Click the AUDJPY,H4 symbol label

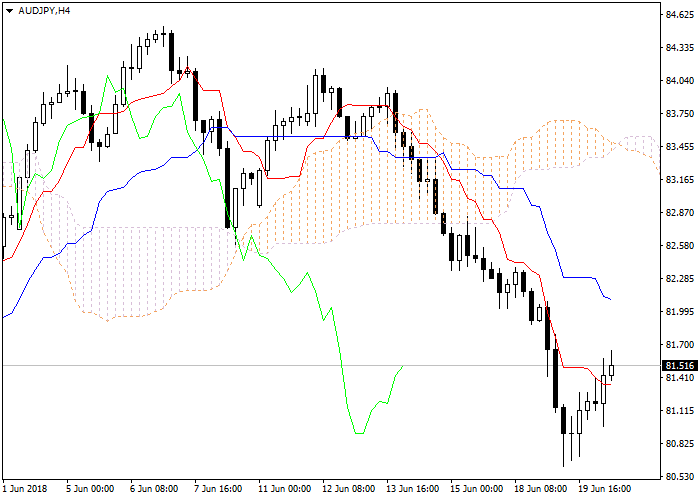(44, 11)
